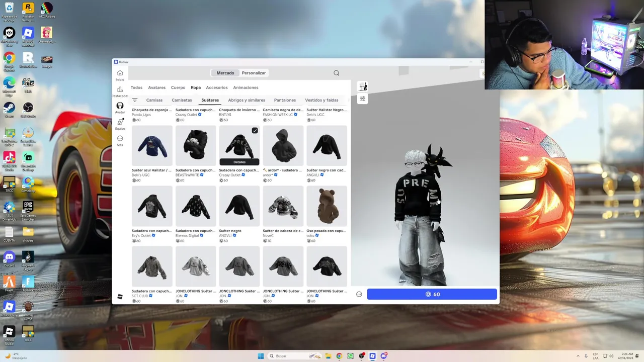
Task: Select the Suéter azul Hailstar thumbnail
Action: click(x=152, y=145)
